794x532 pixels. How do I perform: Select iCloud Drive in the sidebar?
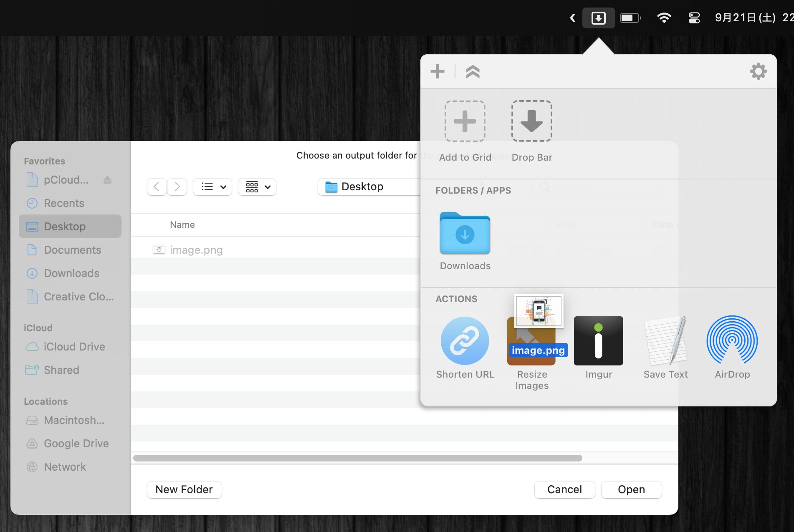coord(74,347)
